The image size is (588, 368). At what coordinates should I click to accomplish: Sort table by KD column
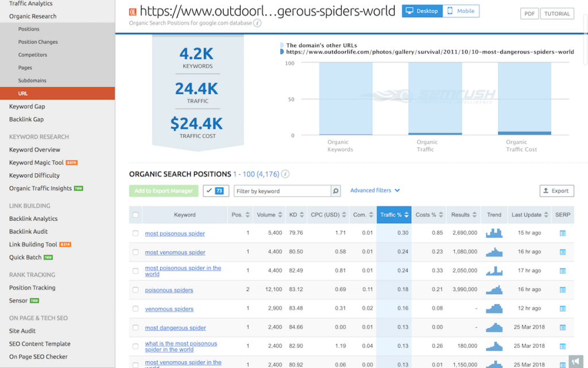[296, 215]
